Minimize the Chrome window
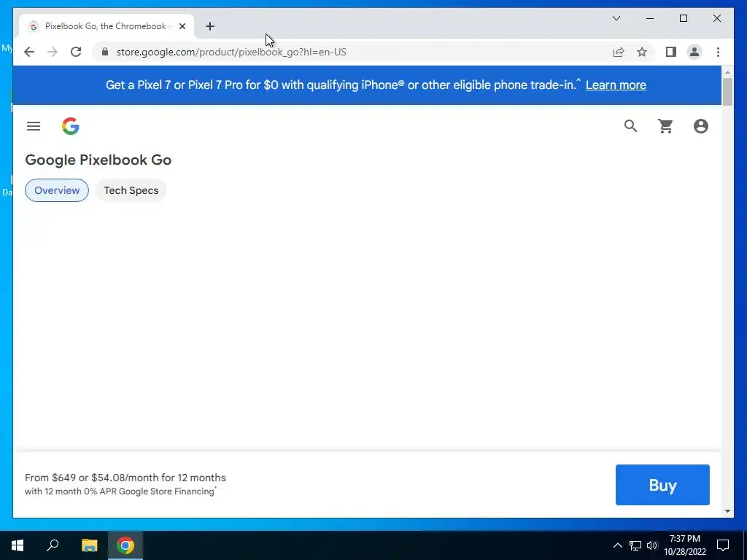 click(650, 18)
